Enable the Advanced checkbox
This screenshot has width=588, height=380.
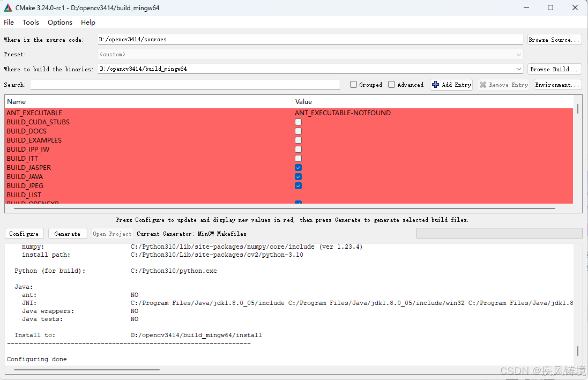pos(391,85)
